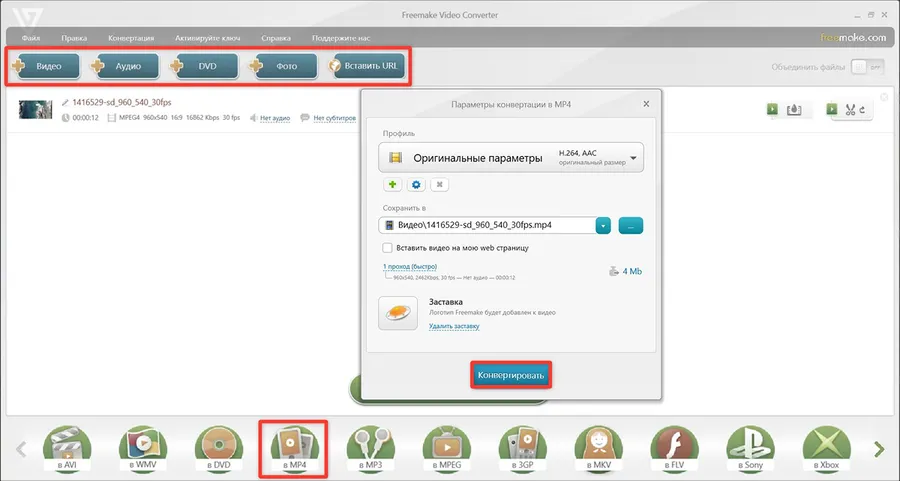900x481 pixels.
Task: Click the 1 проход (быстро) link
Action: [x=410, y=267]
